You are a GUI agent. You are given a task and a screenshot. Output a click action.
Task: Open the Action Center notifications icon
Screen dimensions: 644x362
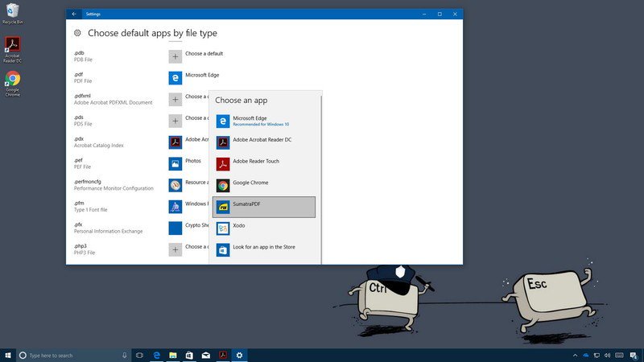pos(634,356)
